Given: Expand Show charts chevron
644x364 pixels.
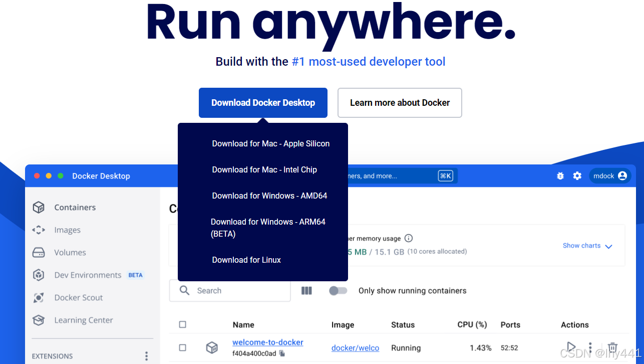Looking at the screenshot, I should tap(608, 246).
